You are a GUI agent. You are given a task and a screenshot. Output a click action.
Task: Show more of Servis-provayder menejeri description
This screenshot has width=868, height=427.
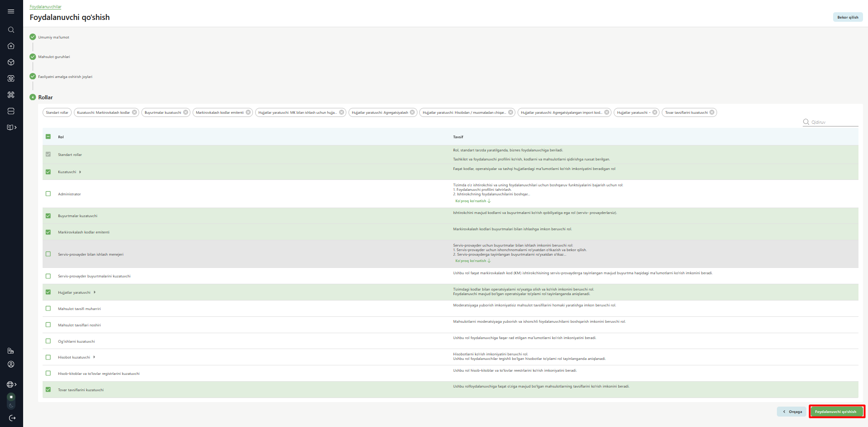pyautogui.click(x=473, y=261)
